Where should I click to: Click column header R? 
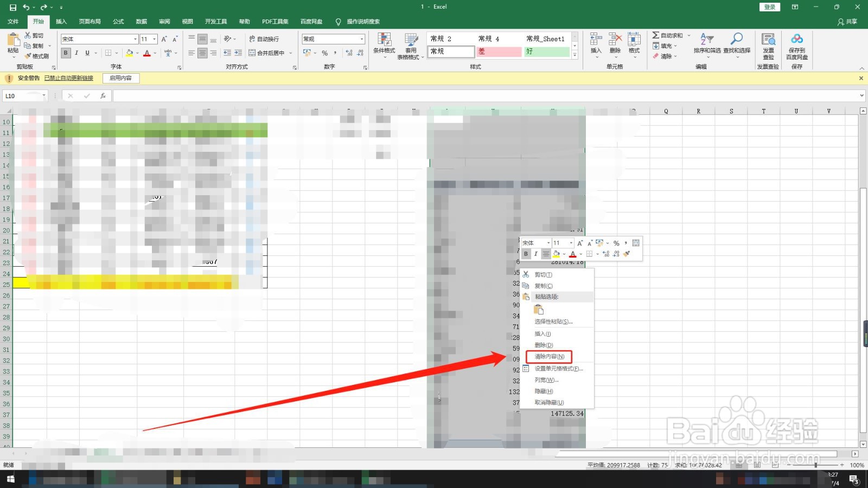click(x=698, y=111)
